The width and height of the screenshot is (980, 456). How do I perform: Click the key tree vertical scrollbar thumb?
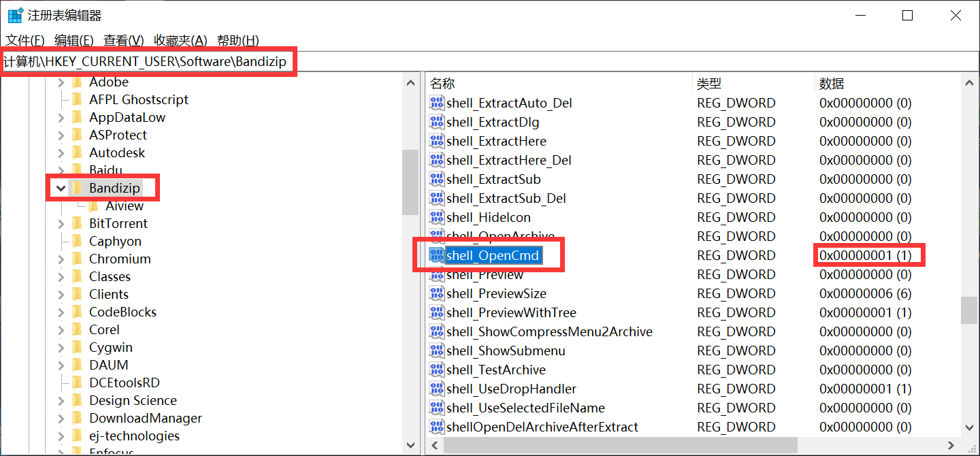[411, 182]
